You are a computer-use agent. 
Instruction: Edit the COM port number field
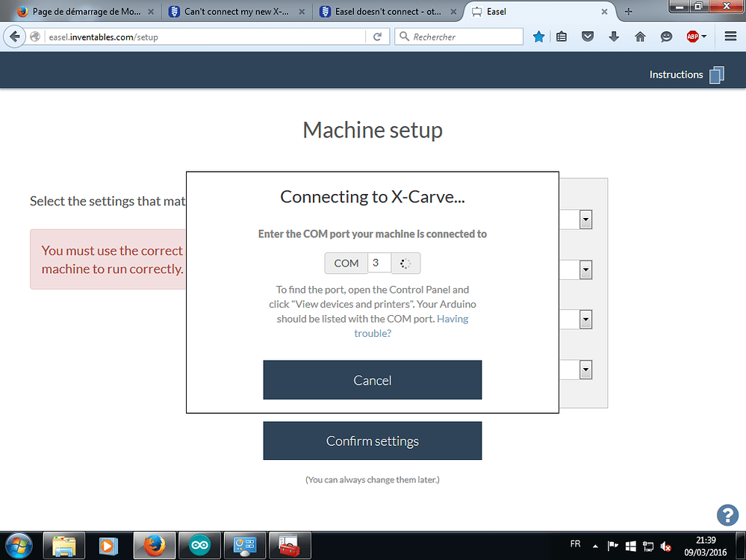pos(379,263)
